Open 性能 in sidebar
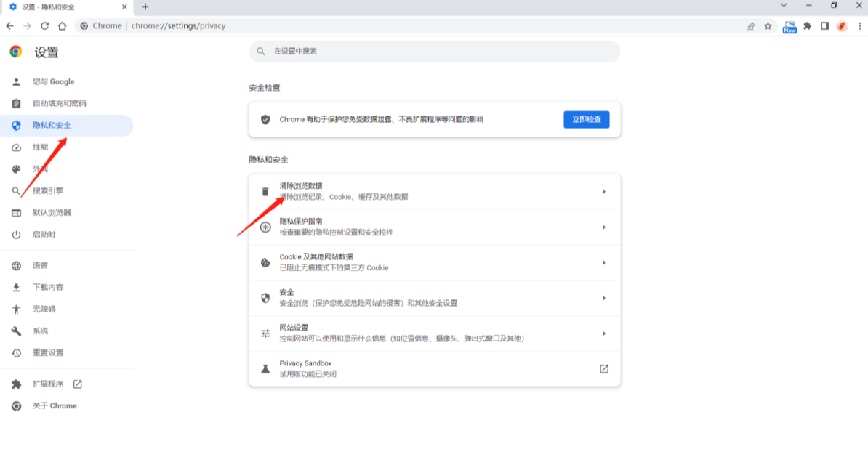This screenshot has height=465, width=868. click(66, 147)
